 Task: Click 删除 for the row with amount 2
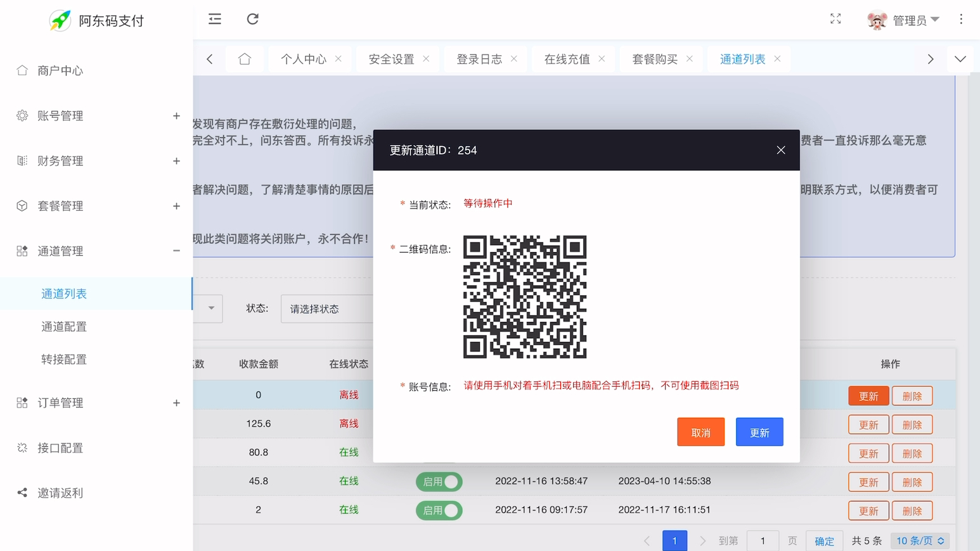point(912,510)
